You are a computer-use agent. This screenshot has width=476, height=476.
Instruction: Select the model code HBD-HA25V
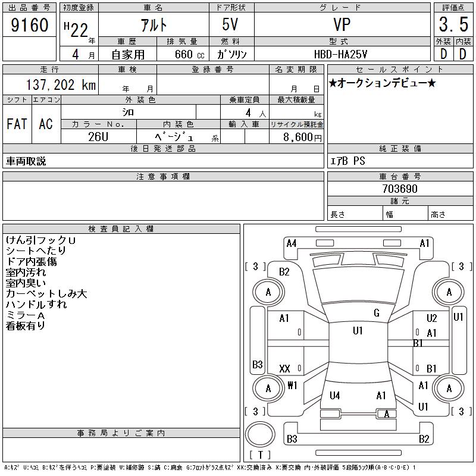tap(342, 54)
